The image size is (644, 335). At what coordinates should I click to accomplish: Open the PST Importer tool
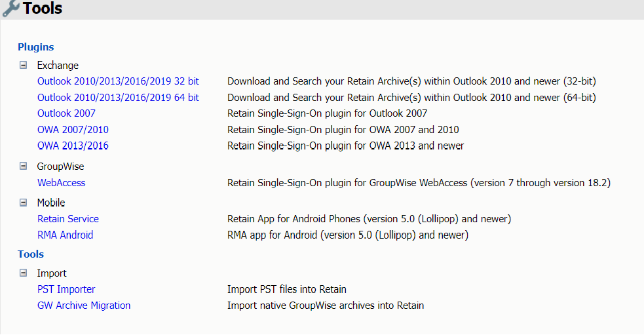(66, 289)
